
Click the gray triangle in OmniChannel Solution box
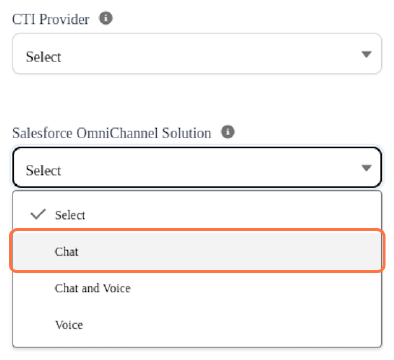366,168
